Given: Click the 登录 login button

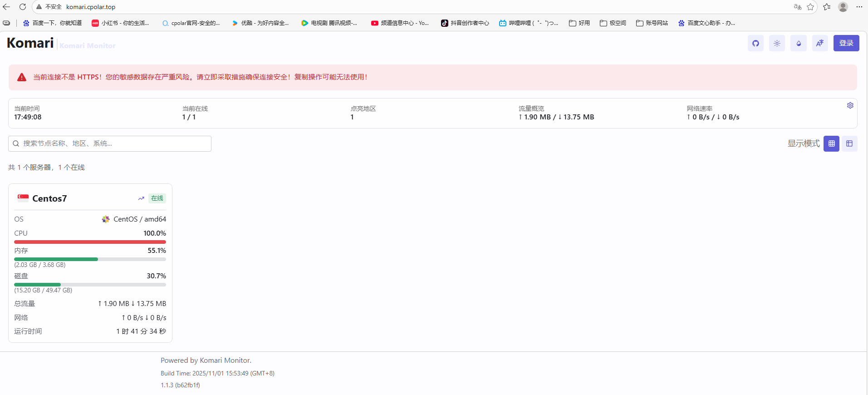Looking at the screenshot, I should click(x=846, y=43).
